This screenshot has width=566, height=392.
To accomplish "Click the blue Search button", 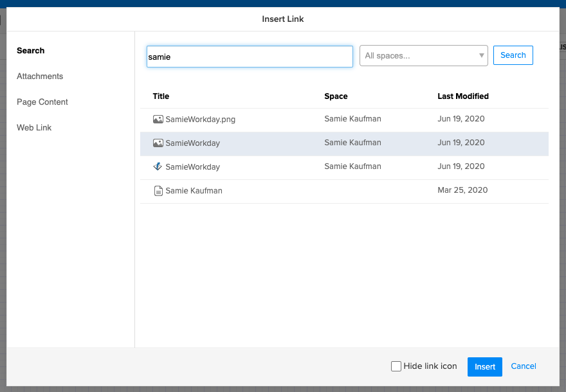I will (513, 55).
